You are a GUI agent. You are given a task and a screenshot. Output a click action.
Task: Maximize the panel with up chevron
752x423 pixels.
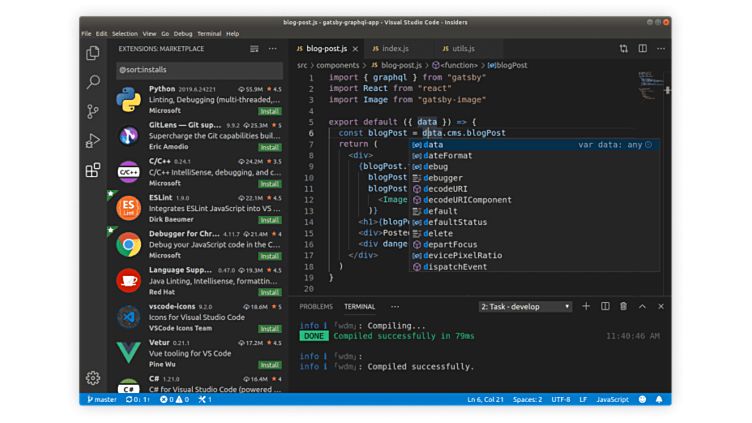click(x=642, y=306)
